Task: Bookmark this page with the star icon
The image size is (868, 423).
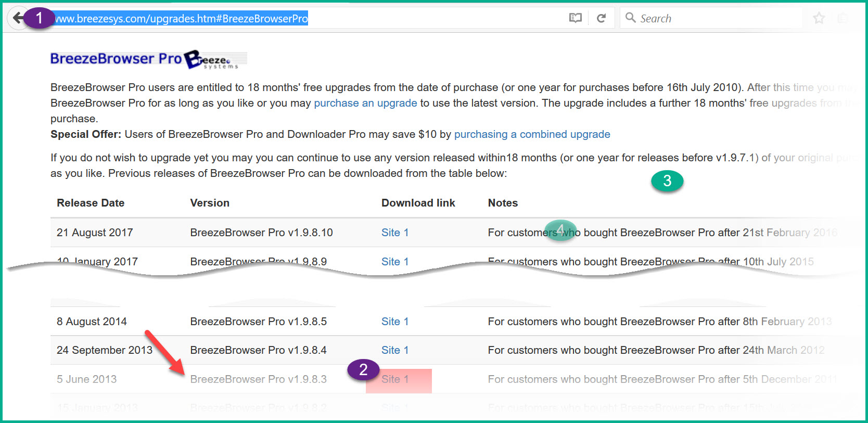Action: click(819, 18)
